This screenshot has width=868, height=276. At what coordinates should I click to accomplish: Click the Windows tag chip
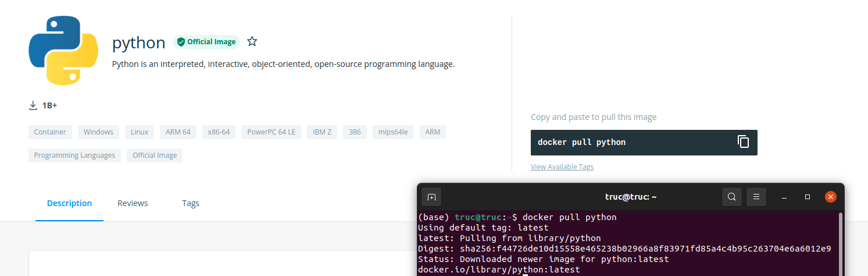(x=98, y=132)
